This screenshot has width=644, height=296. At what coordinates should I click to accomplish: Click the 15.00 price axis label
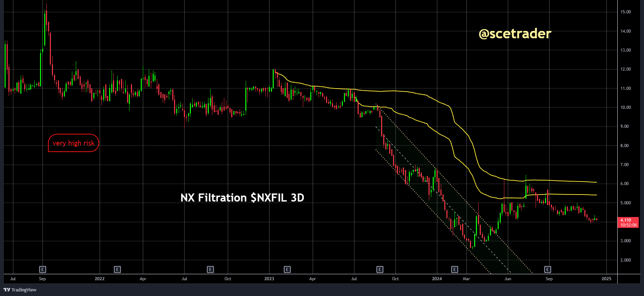coord(625,12)
